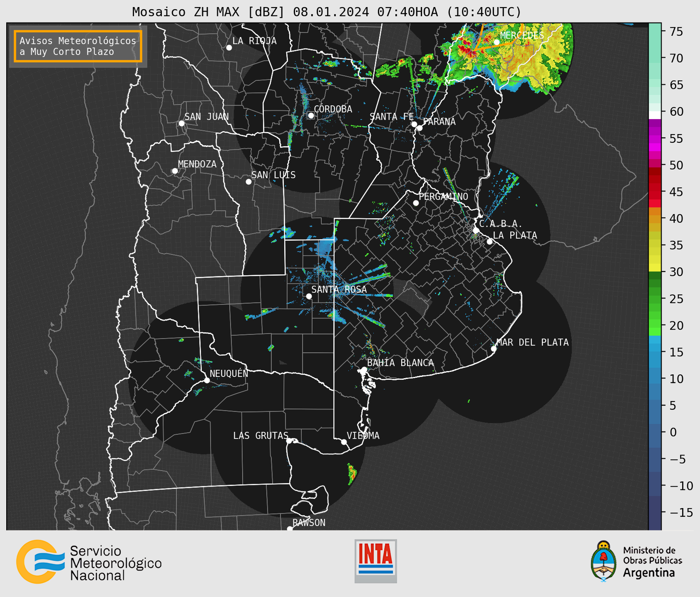Click the 75 dBZ color scale value
The image size is (700, 597).
tap(676, 32)
